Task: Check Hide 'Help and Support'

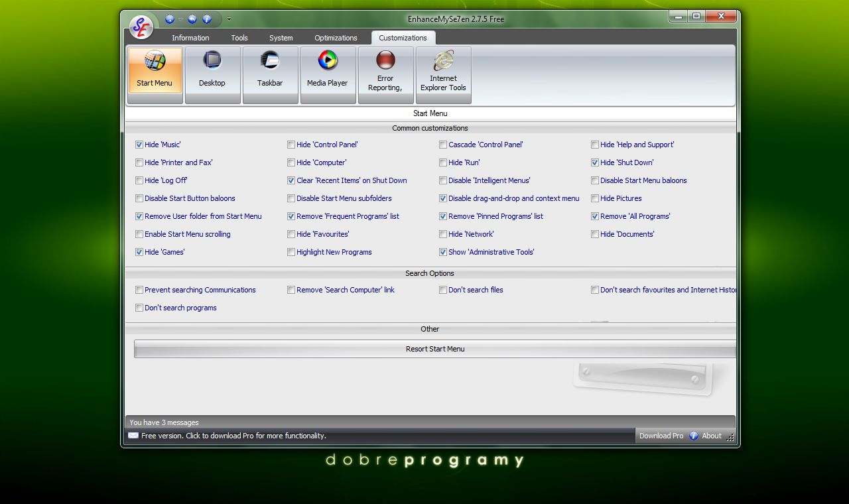Action: pyautogui.click(x=595, y=145)
